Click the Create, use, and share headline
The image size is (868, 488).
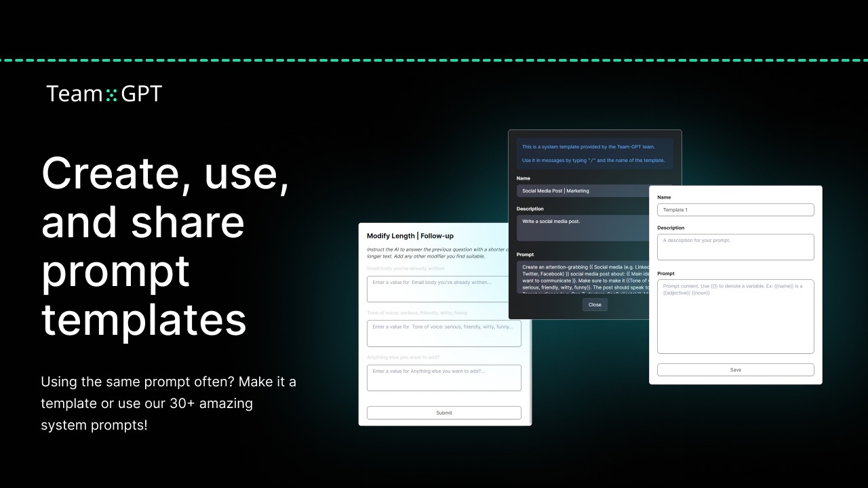tap(166, 247)
